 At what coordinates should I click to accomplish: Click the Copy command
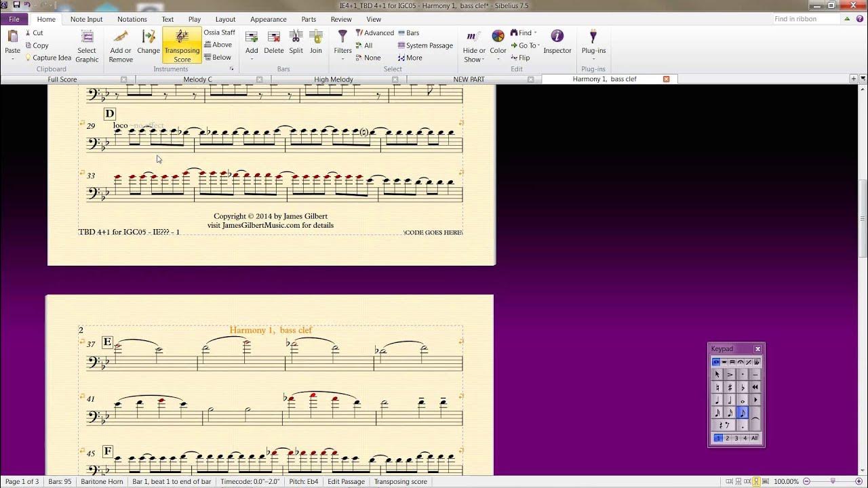click(x=36, y=45)
